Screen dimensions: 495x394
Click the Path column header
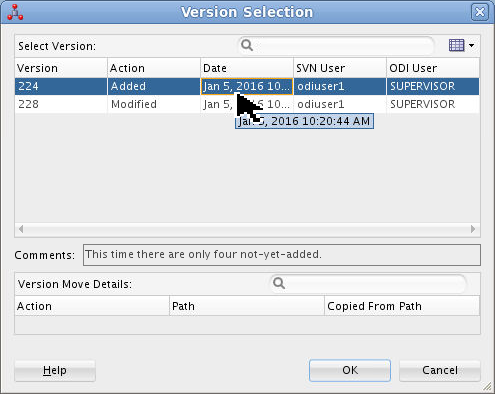point(247,306)
